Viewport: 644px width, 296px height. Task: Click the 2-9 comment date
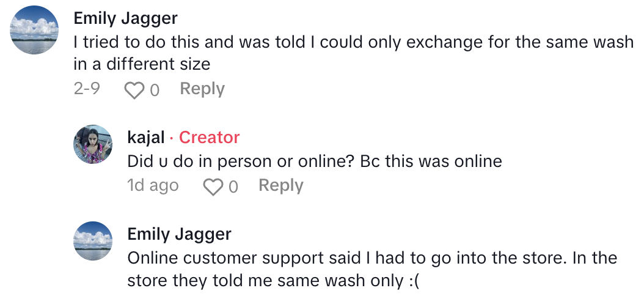[87, 89]
